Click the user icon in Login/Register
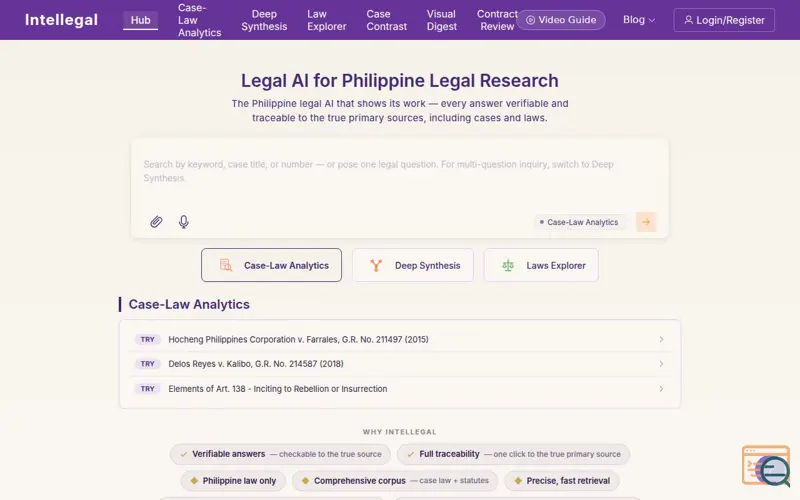Image resolution: width=800 pixels, height=500 pixels. point(688,20)
